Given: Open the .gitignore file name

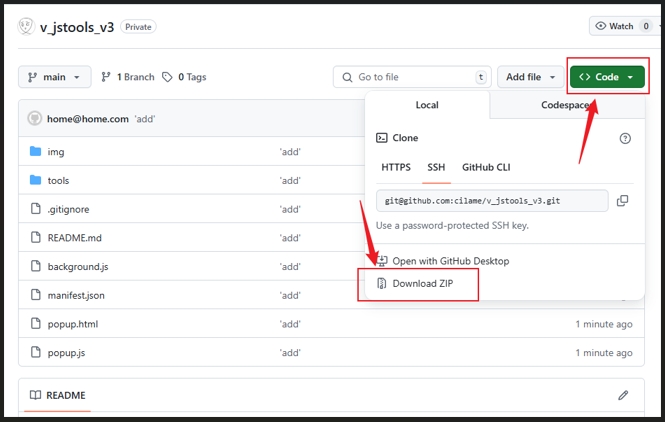Looking at the screenshot, I should click(68, 209).
